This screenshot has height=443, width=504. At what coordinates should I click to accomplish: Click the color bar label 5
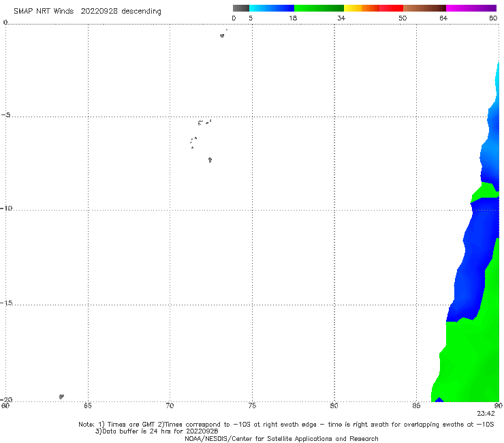(251, 18)
